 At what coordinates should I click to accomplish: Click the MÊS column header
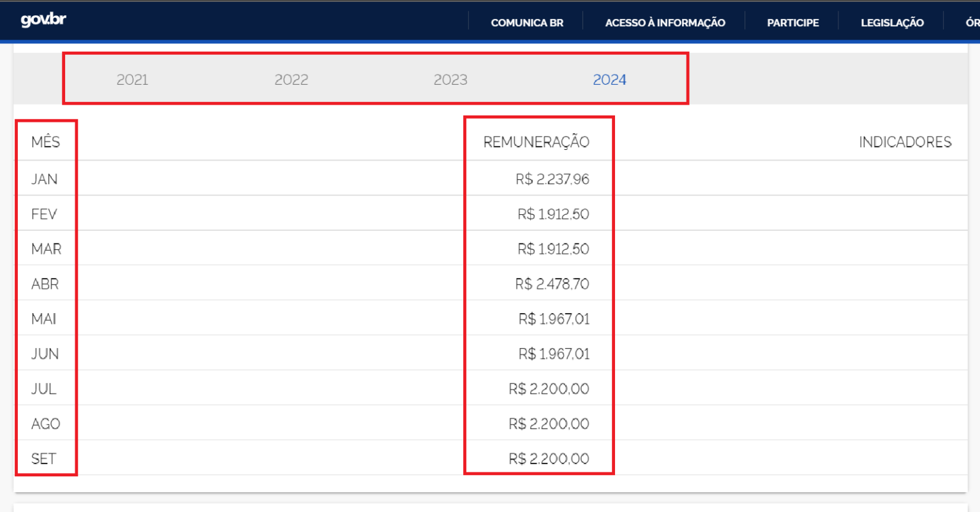[x=45, y=142]
